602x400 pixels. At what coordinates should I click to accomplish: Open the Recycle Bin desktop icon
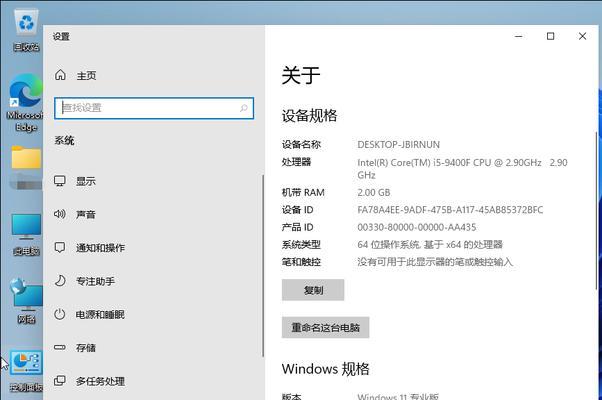26,31
